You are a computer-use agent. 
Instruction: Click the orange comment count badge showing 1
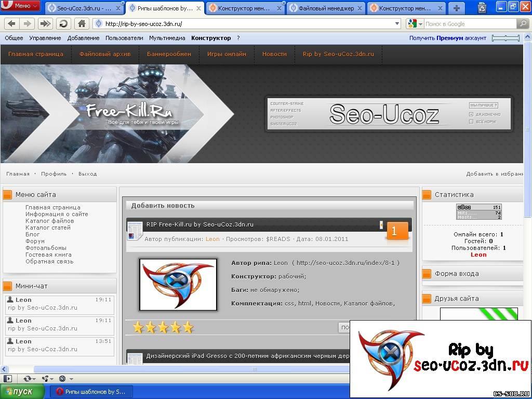tap(397, 232)
